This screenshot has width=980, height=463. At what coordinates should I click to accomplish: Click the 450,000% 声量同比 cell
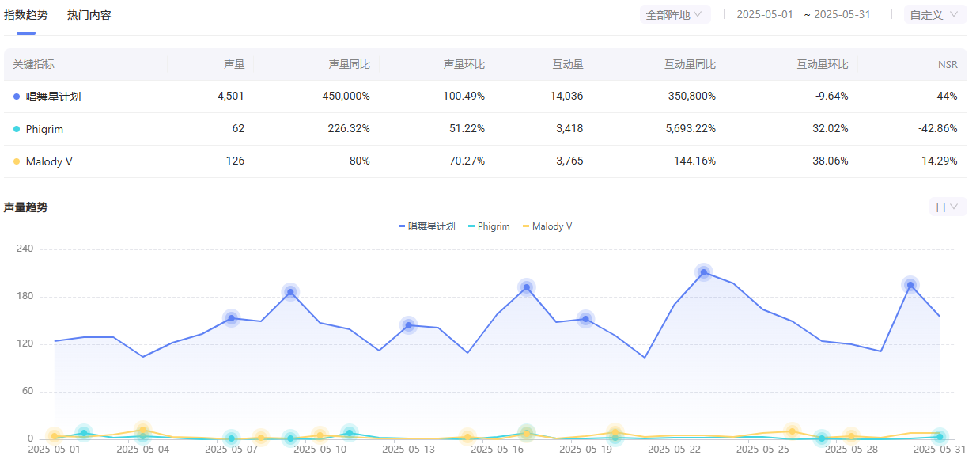[346, 96]
